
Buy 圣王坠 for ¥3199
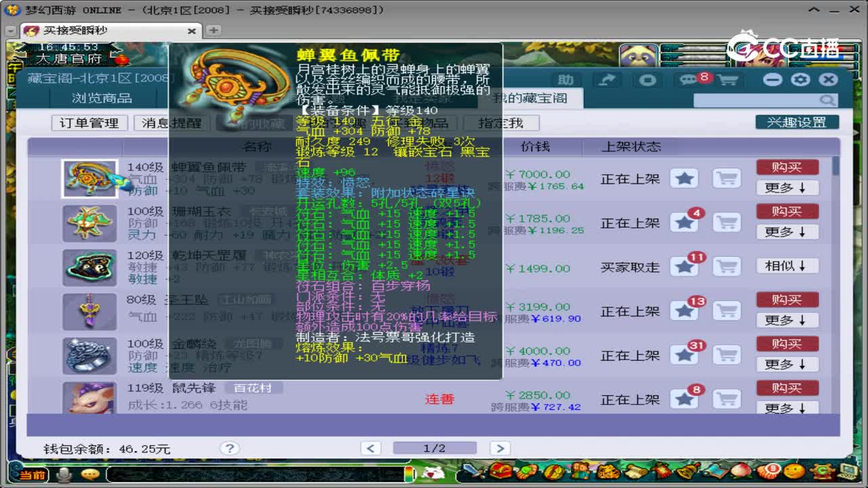pyautogui.click(x=787, y=300)
